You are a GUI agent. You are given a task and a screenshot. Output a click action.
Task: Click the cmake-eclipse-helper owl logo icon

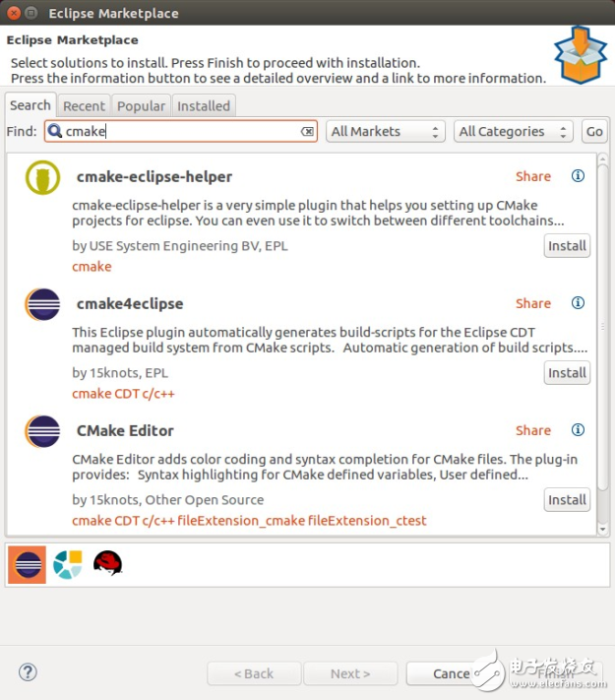coord(43,177)
